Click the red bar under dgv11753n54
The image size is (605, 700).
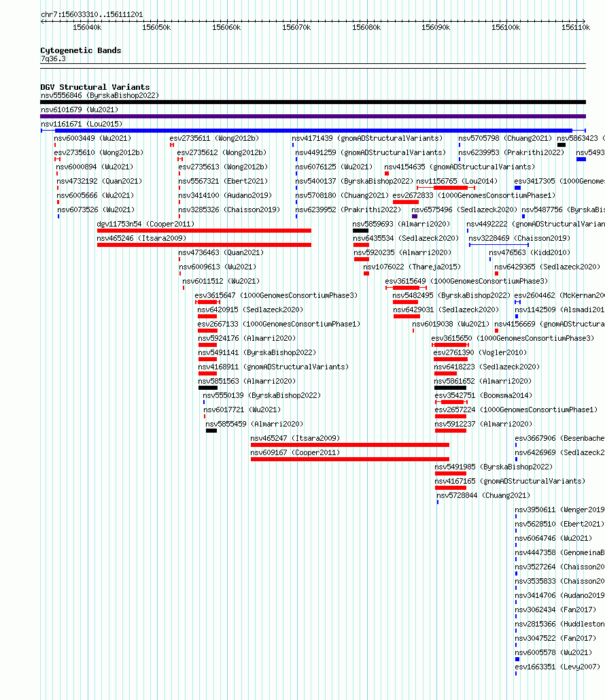click(204, 231)
